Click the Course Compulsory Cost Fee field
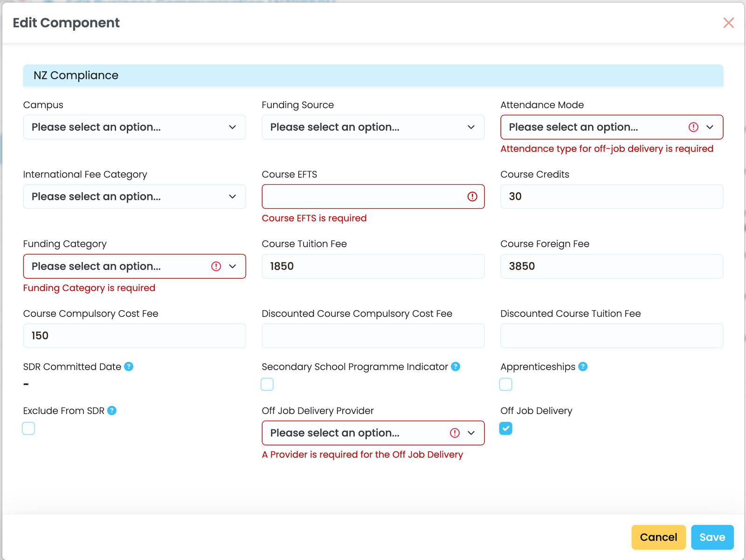Screen dimensions: 746x560 click(x=134, y=336)
